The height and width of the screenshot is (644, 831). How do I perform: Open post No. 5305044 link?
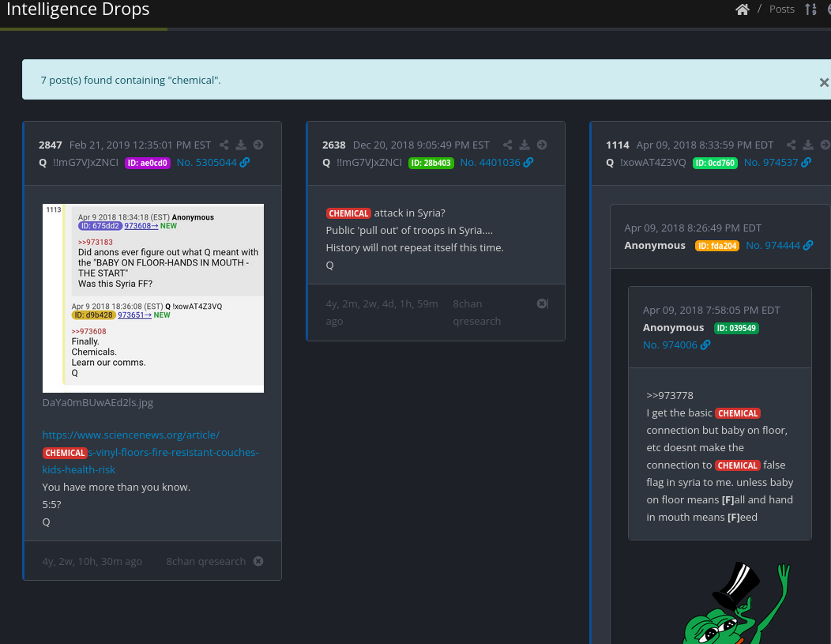(x=213, y=162)
